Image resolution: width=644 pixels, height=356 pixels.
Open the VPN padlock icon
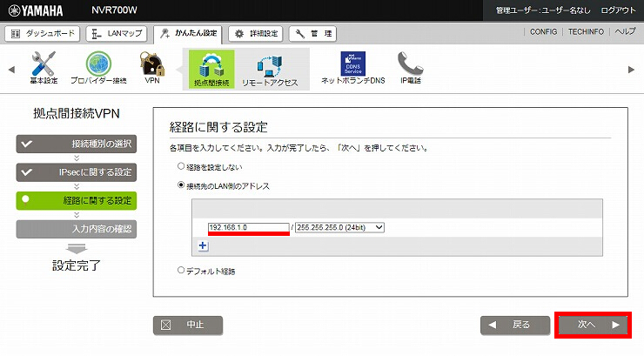coord(152,68)
